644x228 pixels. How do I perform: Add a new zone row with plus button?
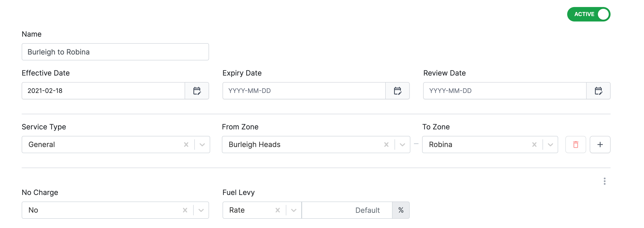[x=600, y=144]
